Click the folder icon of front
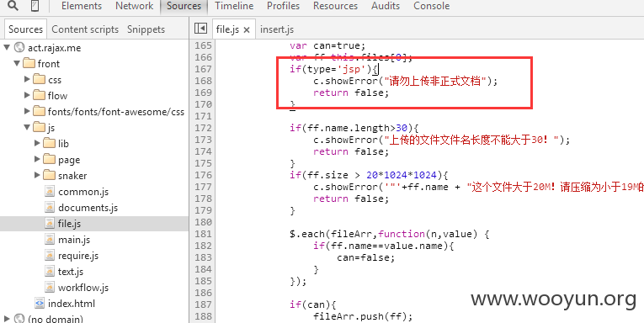The width and height of the screenshot is (644, 323). (29, 64)
